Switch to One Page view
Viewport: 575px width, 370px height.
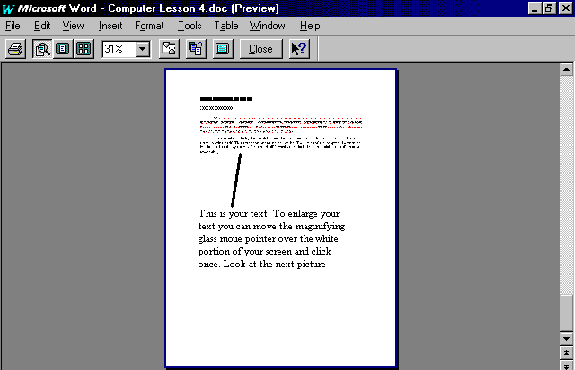click(x=63, y=49)
